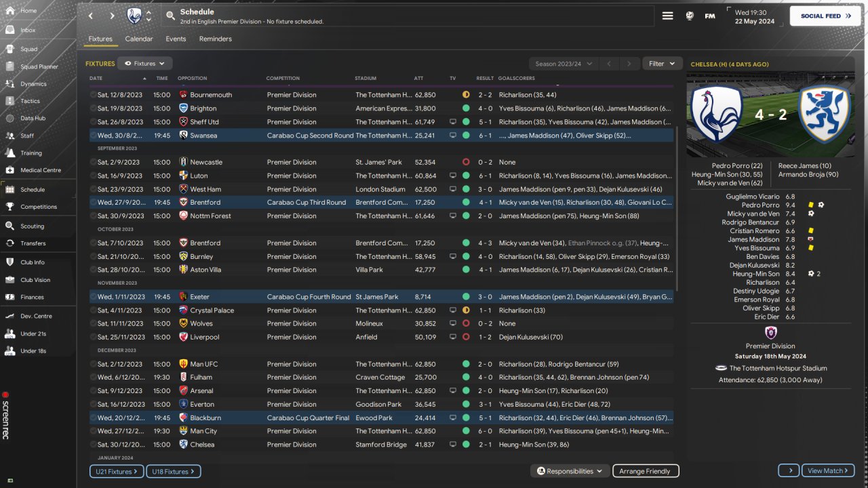Click the FM logo button

(709, 16)
